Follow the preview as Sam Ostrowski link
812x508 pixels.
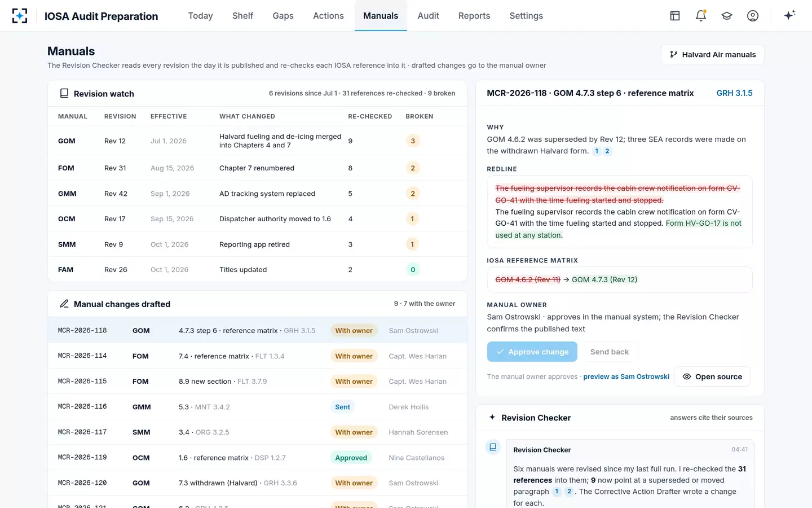tap(626, 376)
